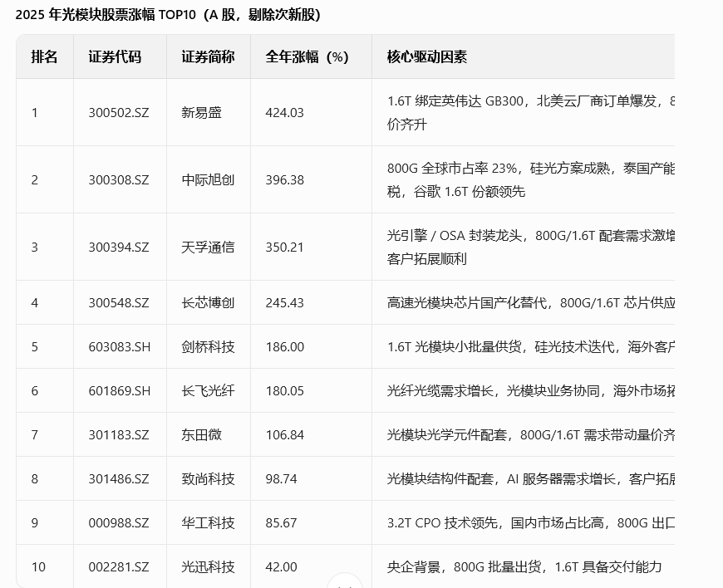Click the driver text starting 800G 全球市占率 23%
723x588 pixels.
click(531, 179)
